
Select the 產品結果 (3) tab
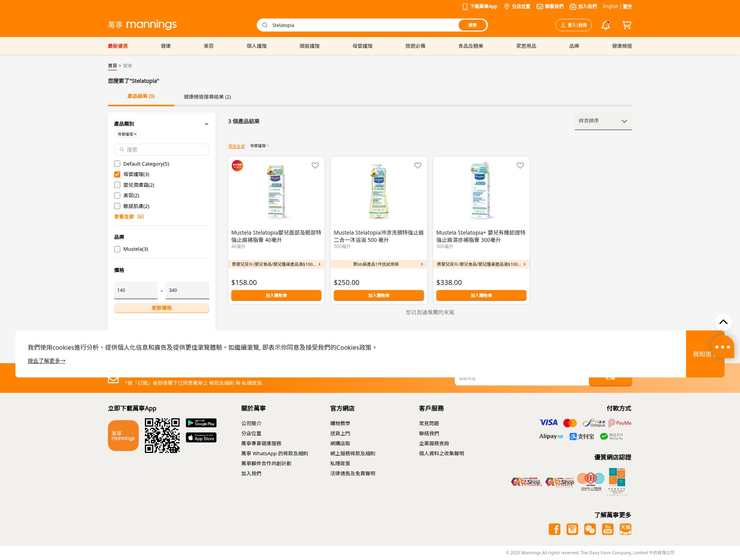(141, 96)
